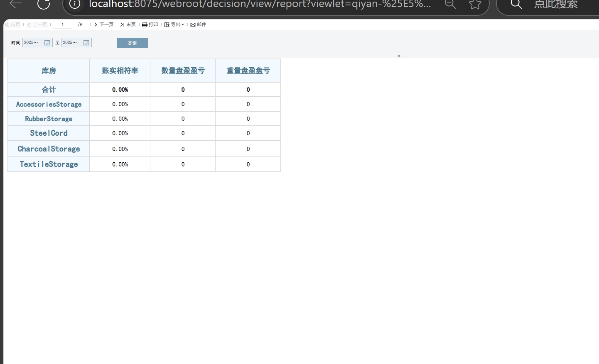Click RubberStorage row's 重量盘盈盘亏 value

(x=248, y=119)
